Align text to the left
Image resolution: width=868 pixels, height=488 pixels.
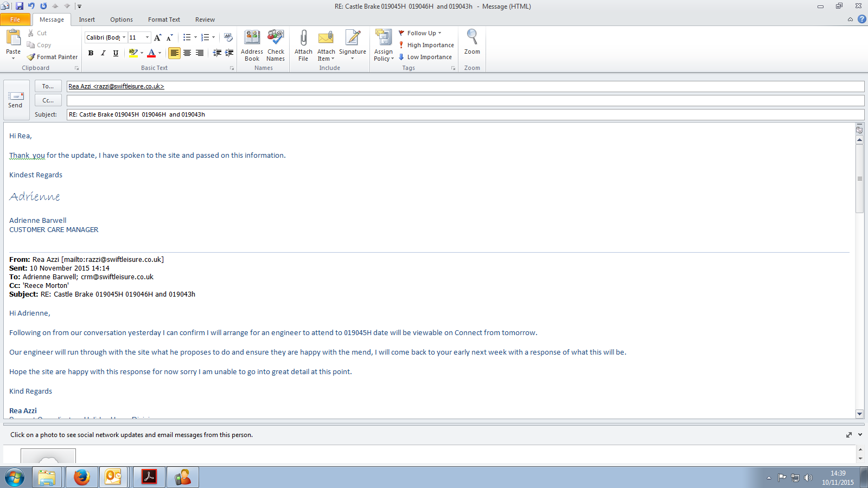tap(174, 53)
